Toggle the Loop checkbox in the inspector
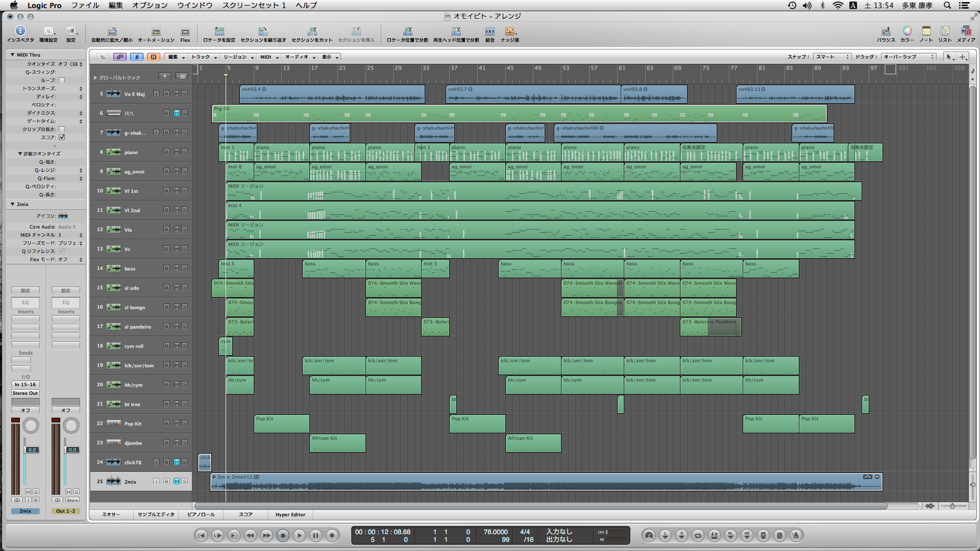The width and height of the screenshot is (980, 551). coord(62,80)
